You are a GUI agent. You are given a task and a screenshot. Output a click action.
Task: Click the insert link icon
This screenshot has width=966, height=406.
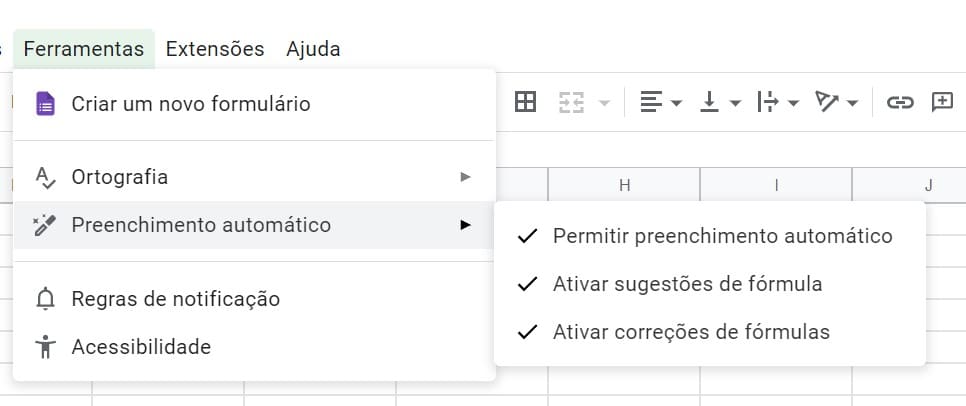(x=899, y=102)
